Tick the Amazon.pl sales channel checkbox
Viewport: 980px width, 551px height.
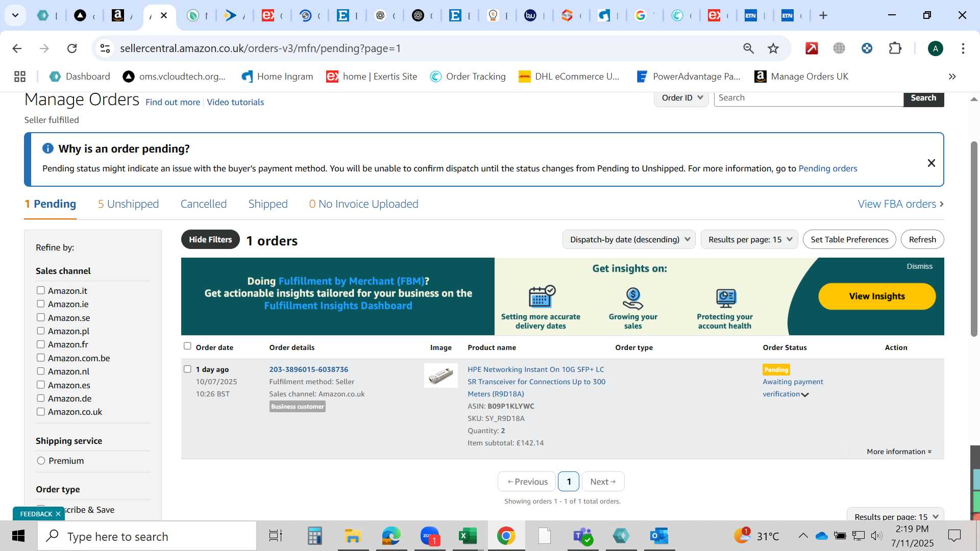(x=41, y=331)
